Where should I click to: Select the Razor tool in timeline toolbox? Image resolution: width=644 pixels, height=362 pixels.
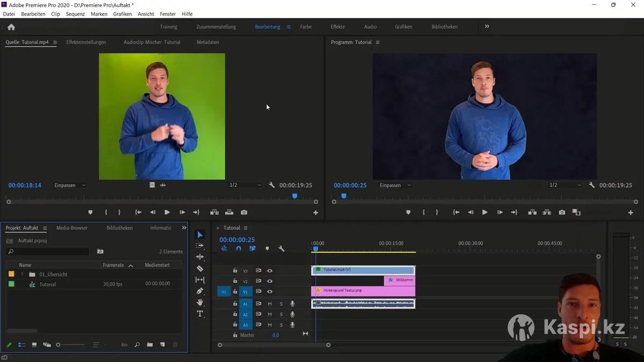click(x=200, y=269)
